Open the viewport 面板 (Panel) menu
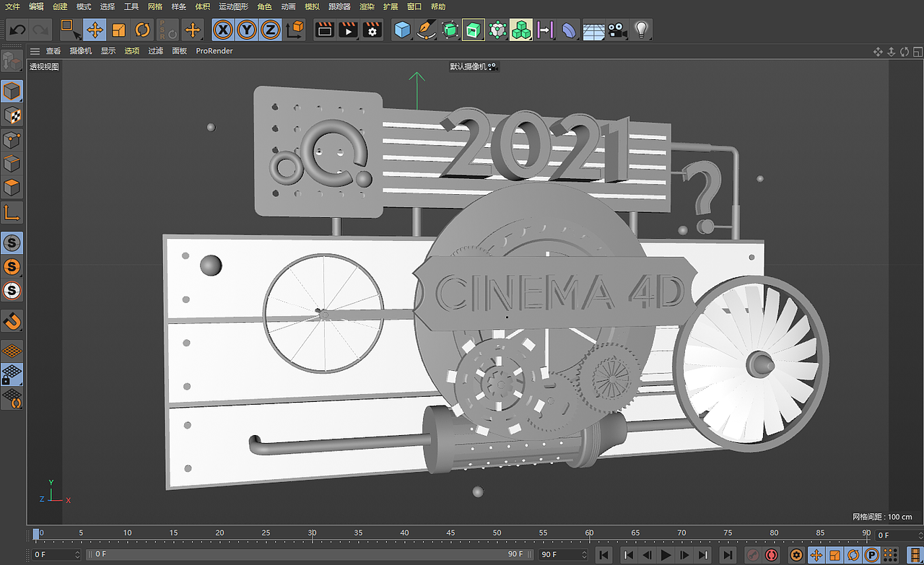 pyautogui.click(x=180, y=51)
